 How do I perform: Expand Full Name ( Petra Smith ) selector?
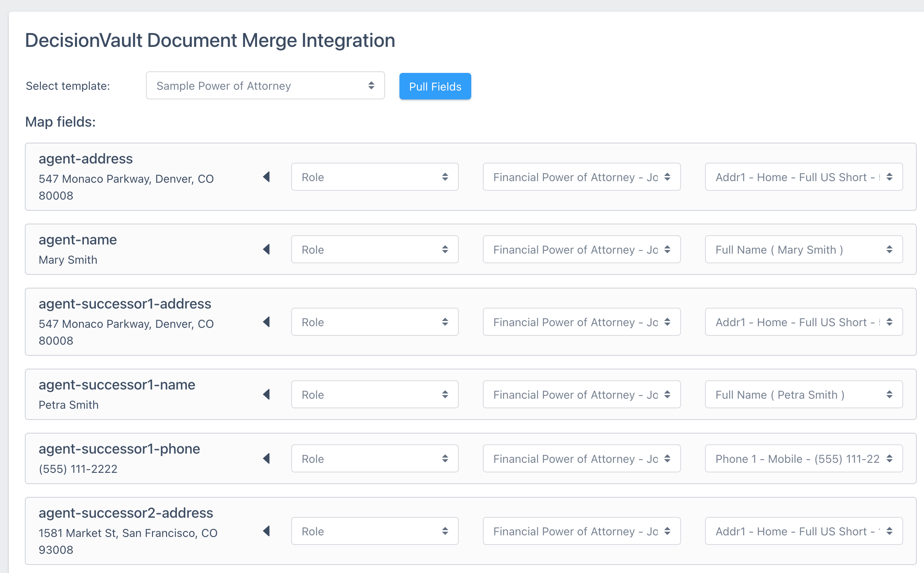pos(803,394)
